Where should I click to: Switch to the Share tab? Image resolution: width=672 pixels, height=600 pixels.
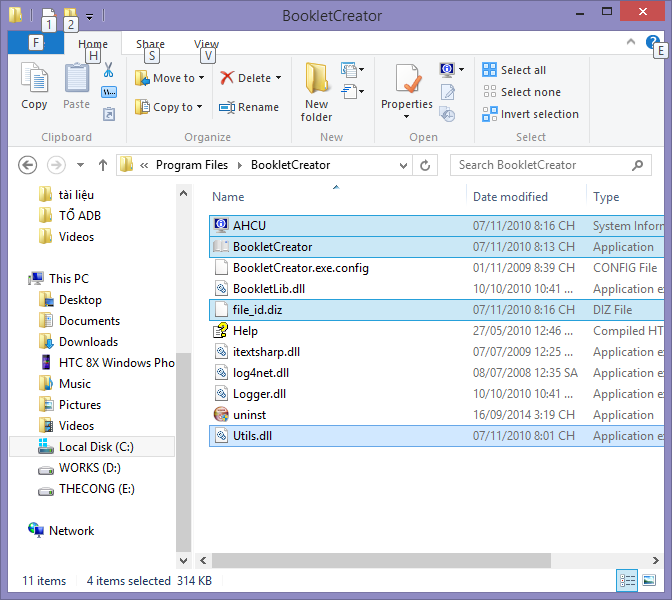click(x=150, y=44)
